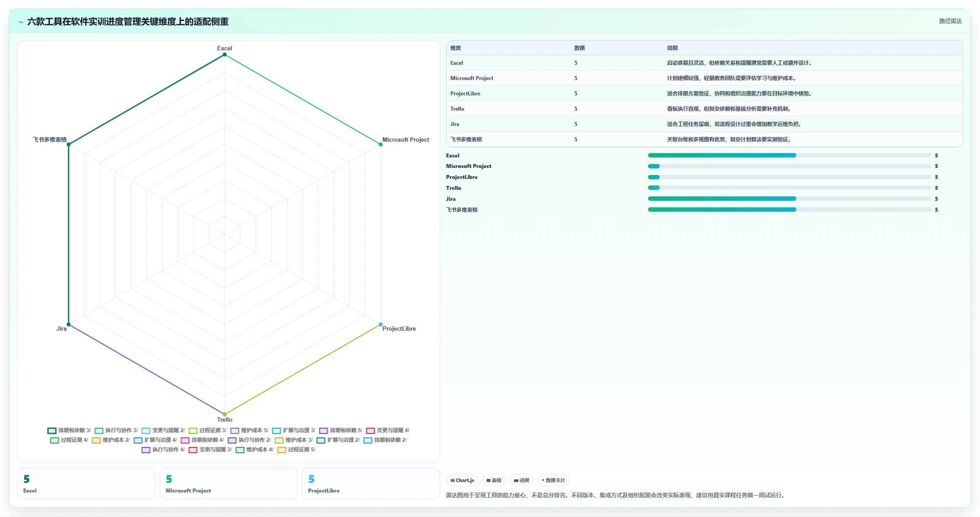
Task: Click the 说明 column header
Action: (672, 48)
